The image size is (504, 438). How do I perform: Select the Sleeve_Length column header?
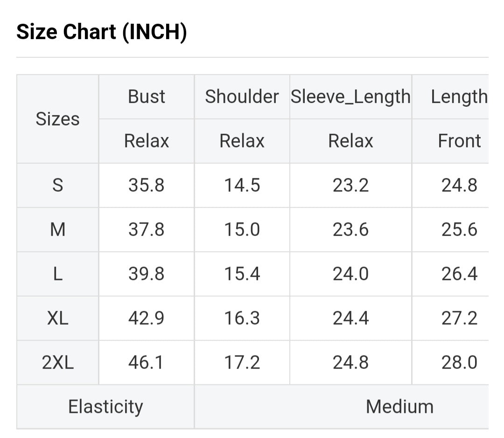(350, 97)
